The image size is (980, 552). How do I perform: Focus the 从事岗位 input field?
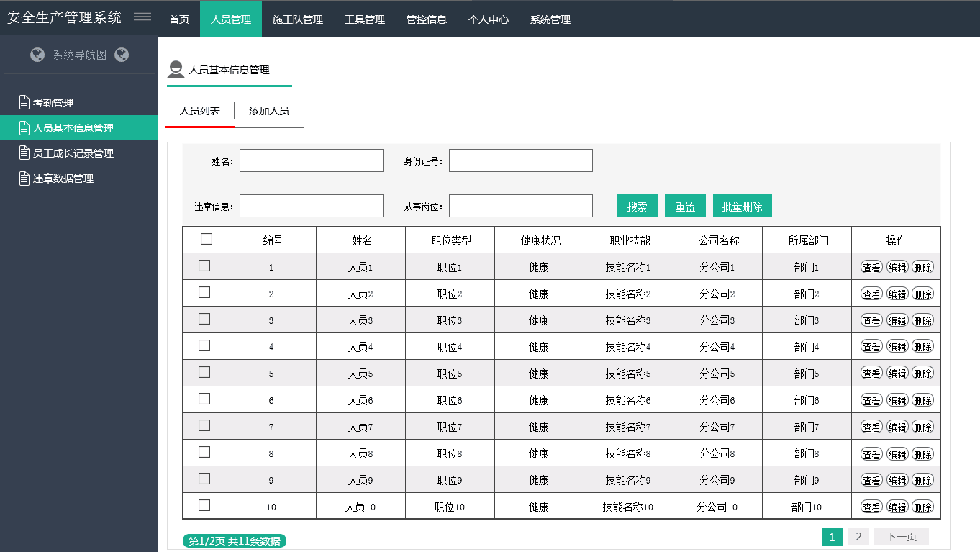(x=521, y=206)
